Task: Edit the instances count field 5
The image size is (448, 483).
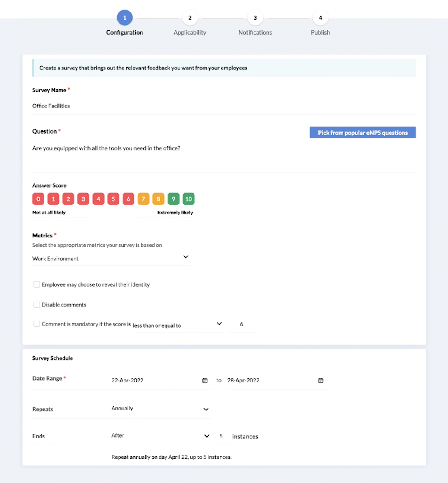Action: tap(221, 436)
